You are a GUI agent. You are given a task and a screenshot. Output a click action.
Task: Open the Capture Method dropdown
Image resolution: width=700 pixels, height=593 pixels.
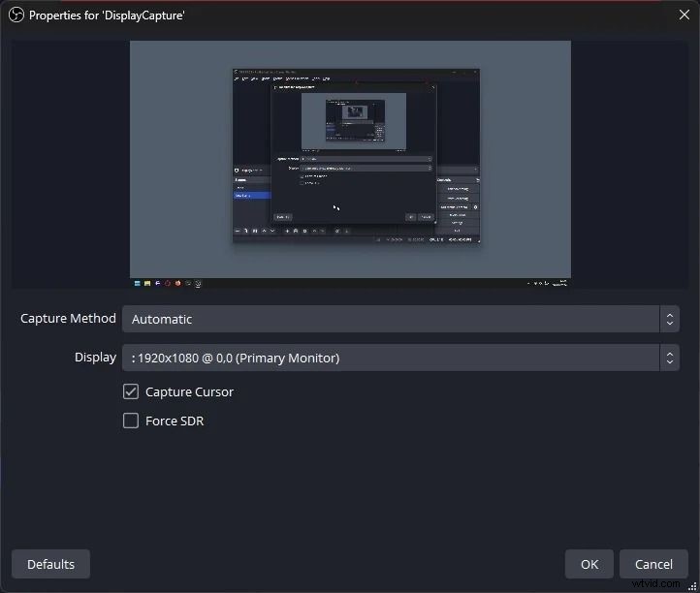[x=400, y=319]
